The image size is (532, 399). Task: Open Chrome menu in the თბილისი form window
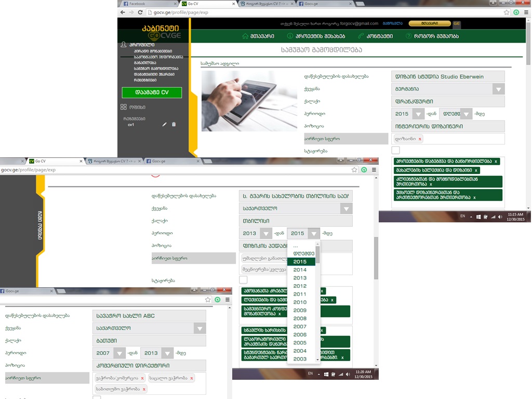tap(374, 170)
